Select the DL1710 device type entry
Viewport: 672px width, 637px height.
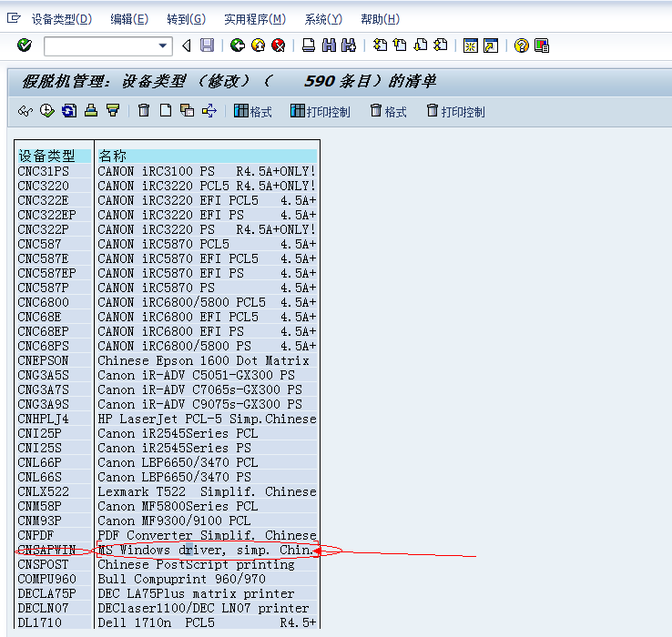tap(39, 622)
